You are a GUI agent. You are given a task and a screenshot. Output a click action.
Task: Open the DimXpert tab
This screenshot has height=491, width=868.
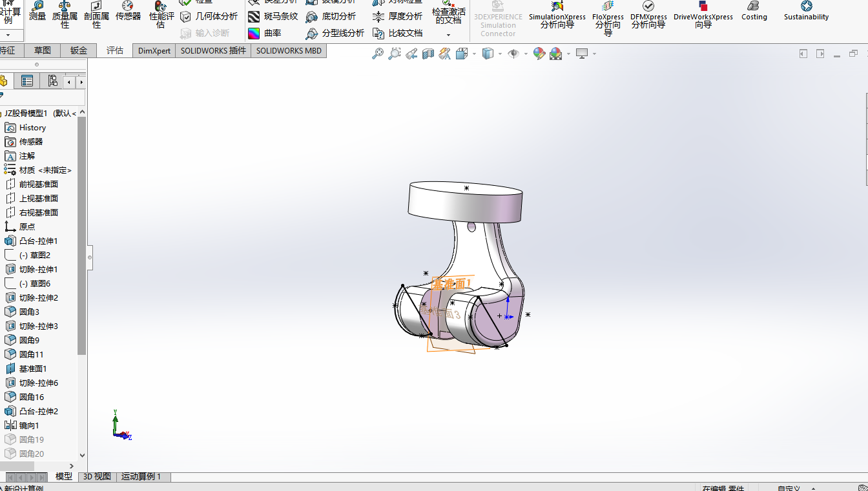pyautogui.click(x=154, y=50)
